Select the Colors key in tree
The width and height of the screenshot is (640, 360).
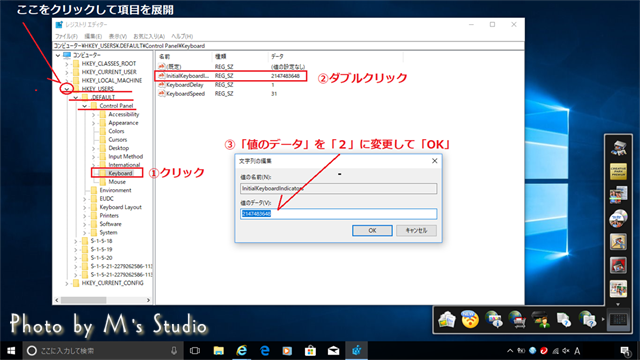click(x=116, y=131)
